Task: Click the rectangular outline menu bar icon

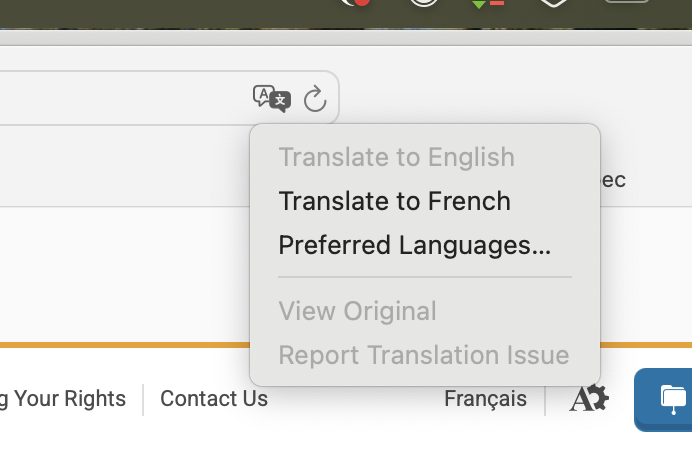Action: coord(627,3)
